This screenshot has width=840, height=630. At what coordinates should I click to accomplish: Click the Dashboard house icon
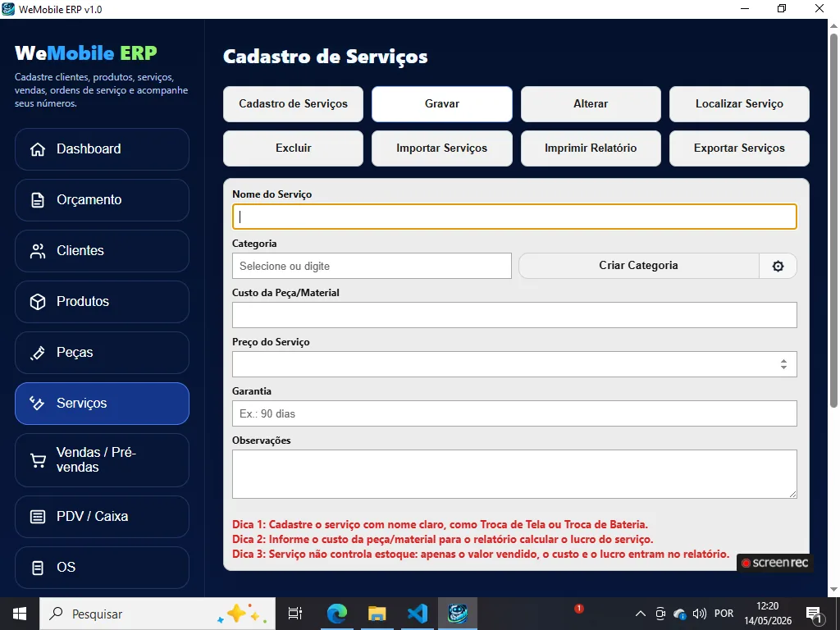pyautogui.click(x=38, y=149)
